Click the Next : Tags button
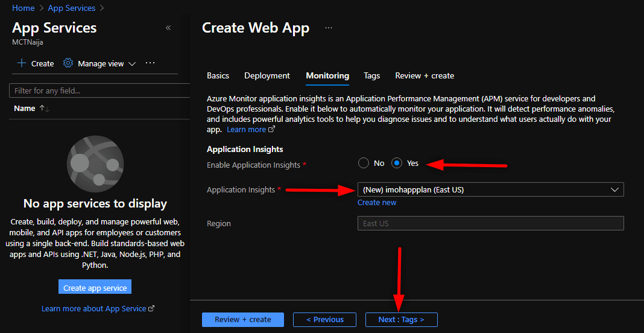Screen dimensions: 644x333 point(401,320)
